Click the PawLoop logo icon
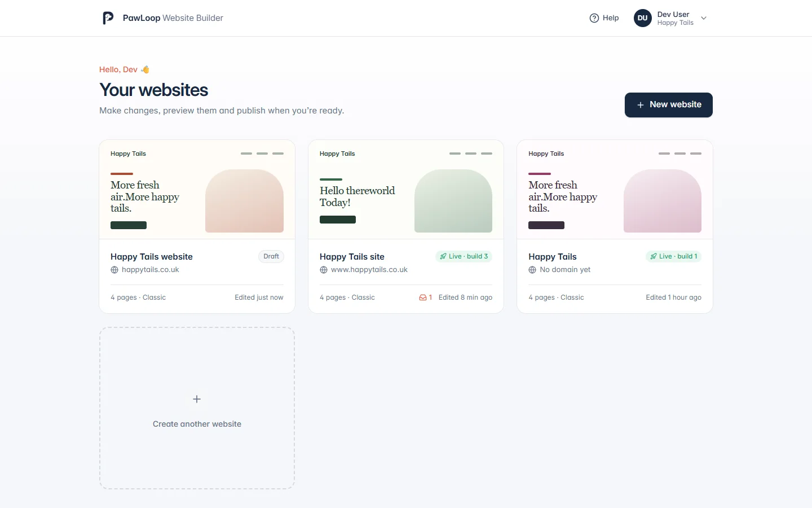 [x=108, y=18]
